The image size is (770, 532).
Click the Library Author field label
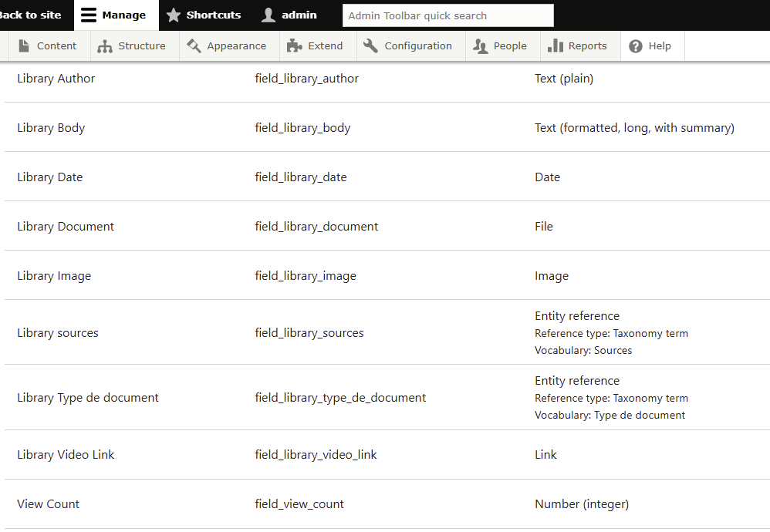(56, 79)
